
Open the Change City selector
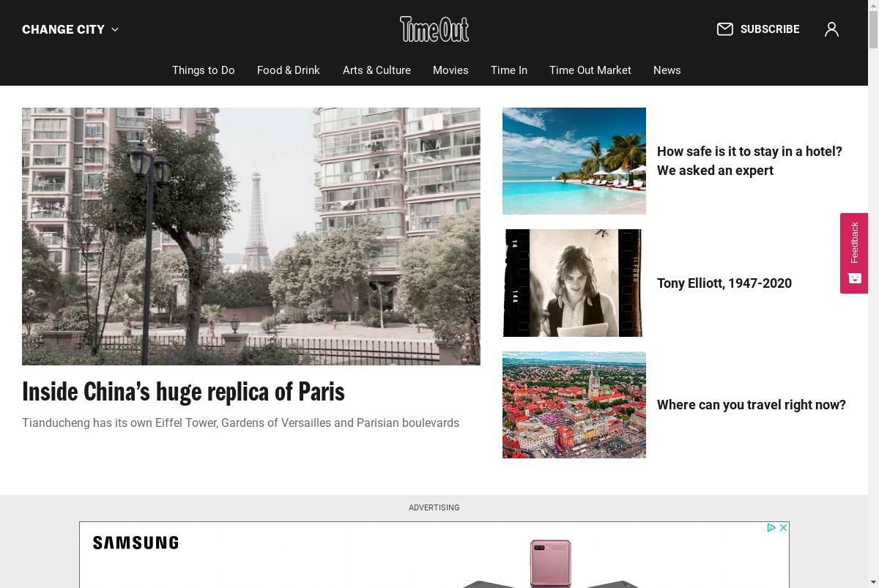pyautogui.click(x=70, y=29)
